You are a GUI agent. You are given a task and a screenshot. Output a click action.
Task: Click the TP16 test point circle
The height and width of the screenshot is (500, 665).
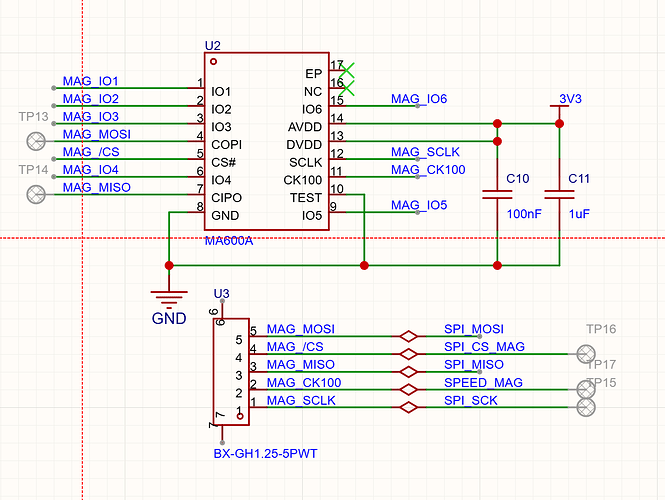coord(586,354)
